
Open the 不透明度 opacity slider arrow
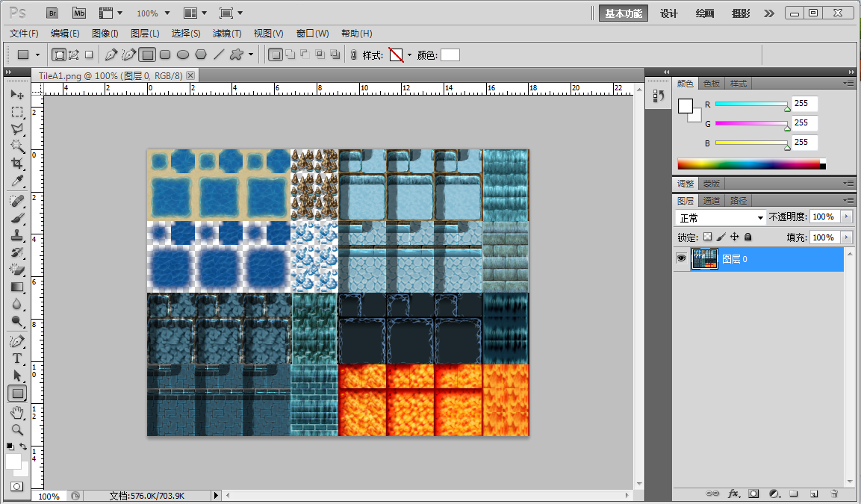[x=846, y=217]
